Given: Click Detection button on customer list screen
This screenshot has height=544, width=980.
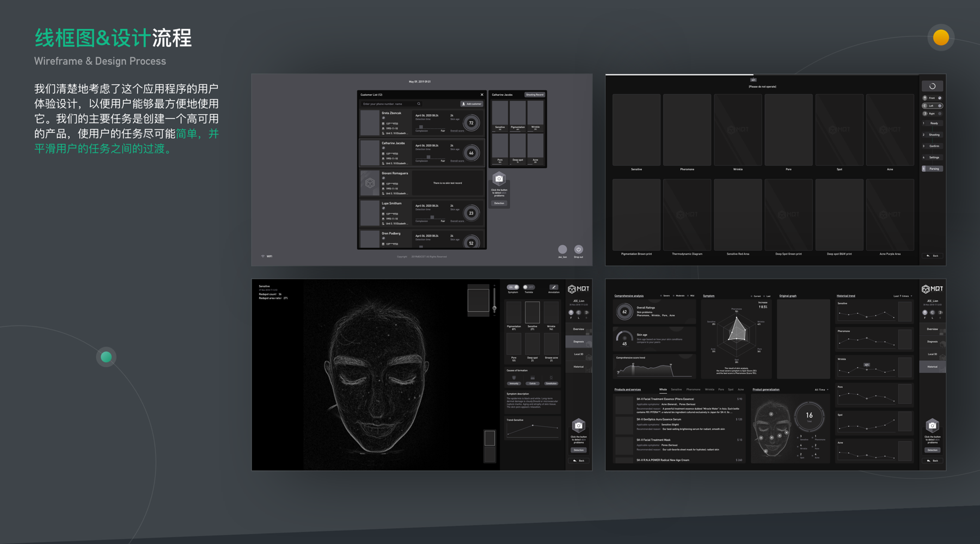Looking at the screenshot, I should [499, 203].
